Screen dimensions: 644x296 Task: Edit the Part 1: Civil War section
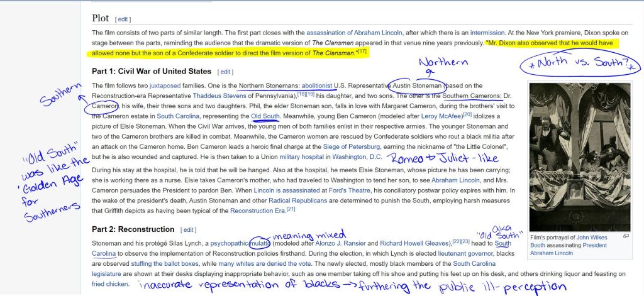pyautogui.click(x=226, y=72)
